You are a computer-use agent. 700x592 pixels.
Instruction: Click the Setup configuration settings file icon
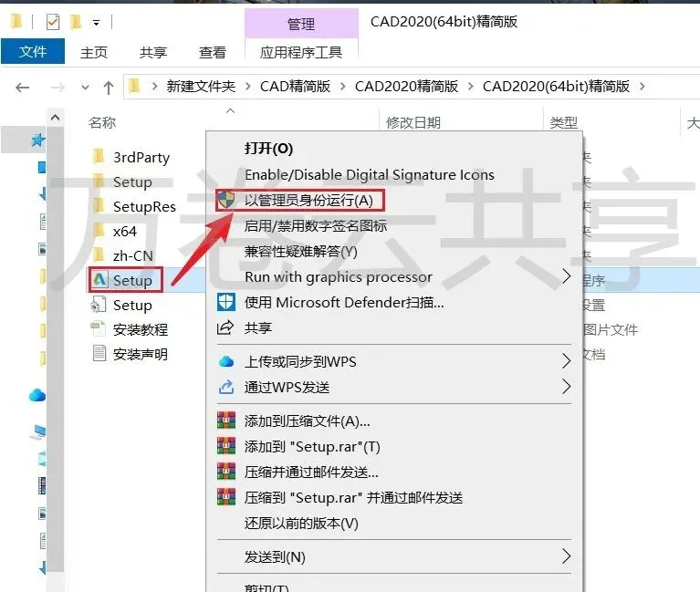point(99,305)
